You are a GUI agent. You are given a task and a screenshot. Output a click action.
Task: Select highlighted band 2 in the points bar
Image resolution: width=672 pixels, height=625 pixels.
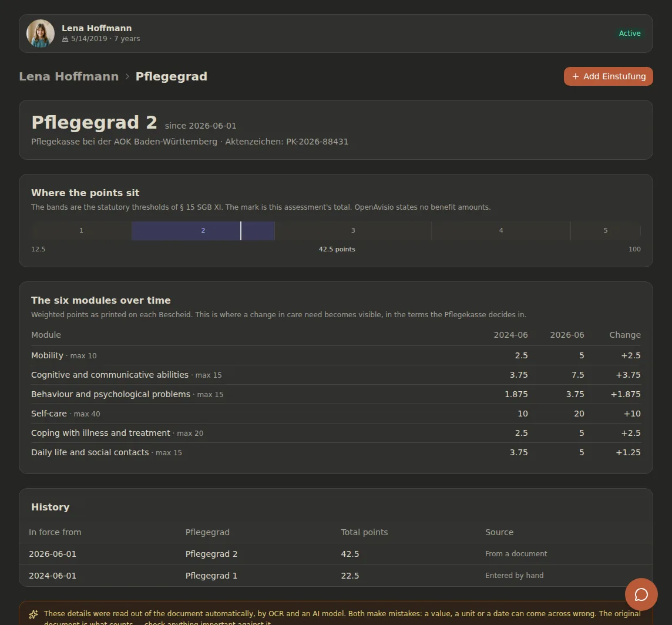tap(203, 231)
